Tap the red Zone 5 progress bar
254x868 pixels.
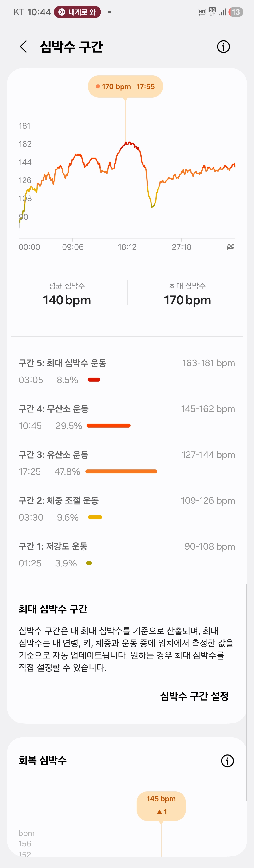94,380
